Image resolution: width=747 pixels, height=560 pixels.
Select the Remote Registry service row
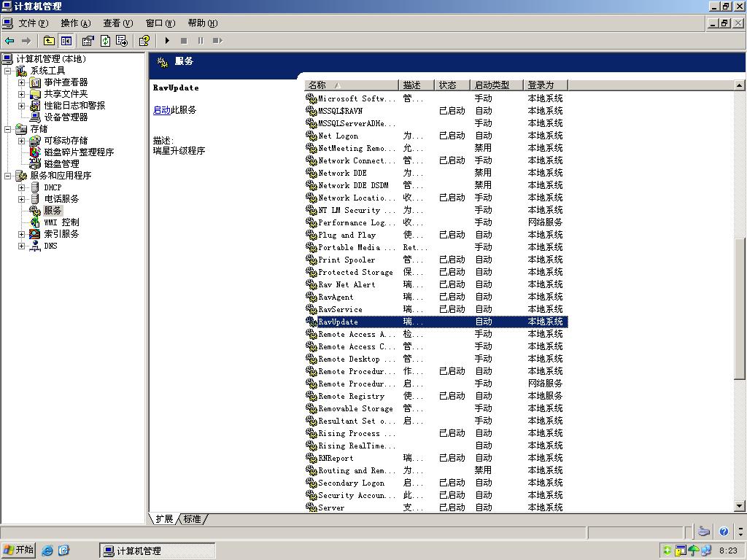[436, 396]
